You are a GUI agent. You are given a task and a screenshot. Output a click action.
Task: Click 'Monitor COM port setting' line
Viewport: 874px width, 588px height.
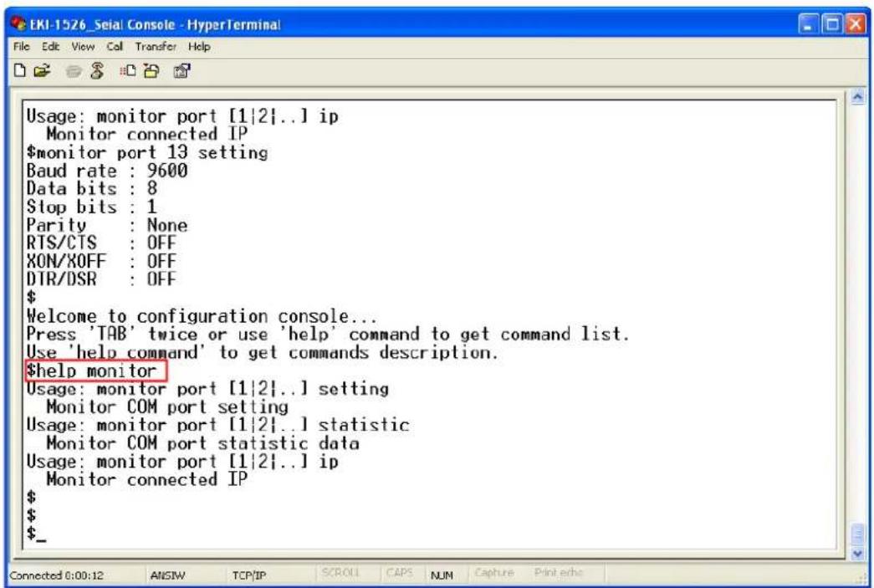click(x=167, y=406)
